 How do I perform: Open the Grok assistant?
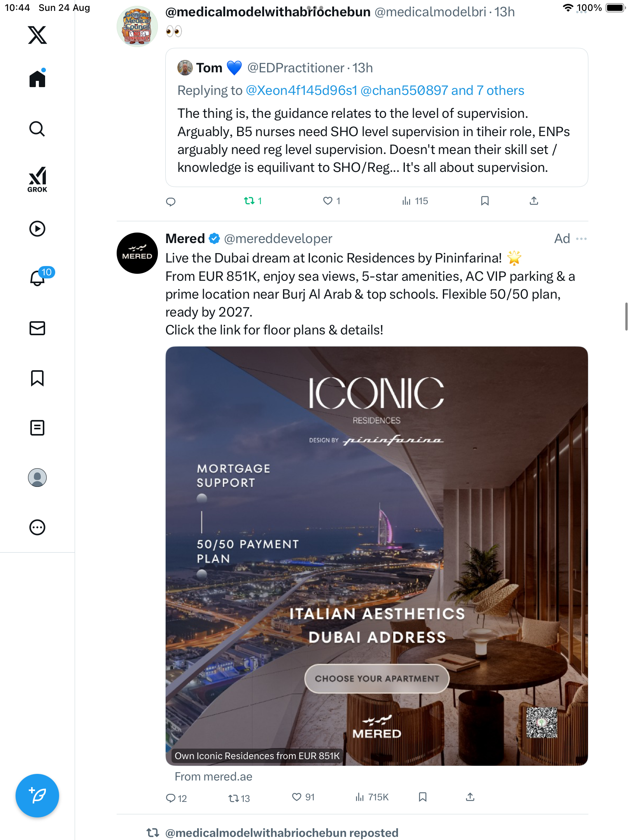pyautogui.click(x=37, y=179)
